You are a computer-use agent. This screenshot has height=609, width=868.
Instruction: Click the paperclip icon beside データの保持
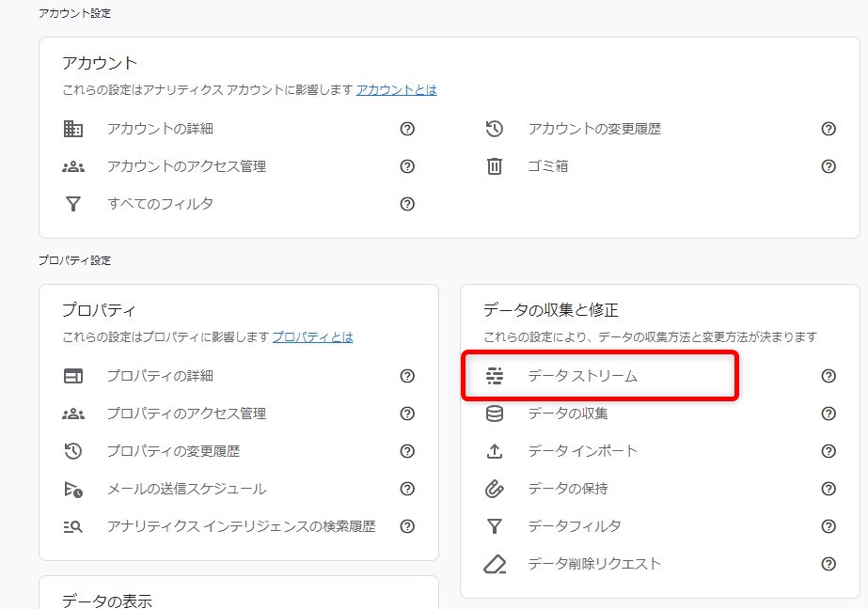coord(495,489)
